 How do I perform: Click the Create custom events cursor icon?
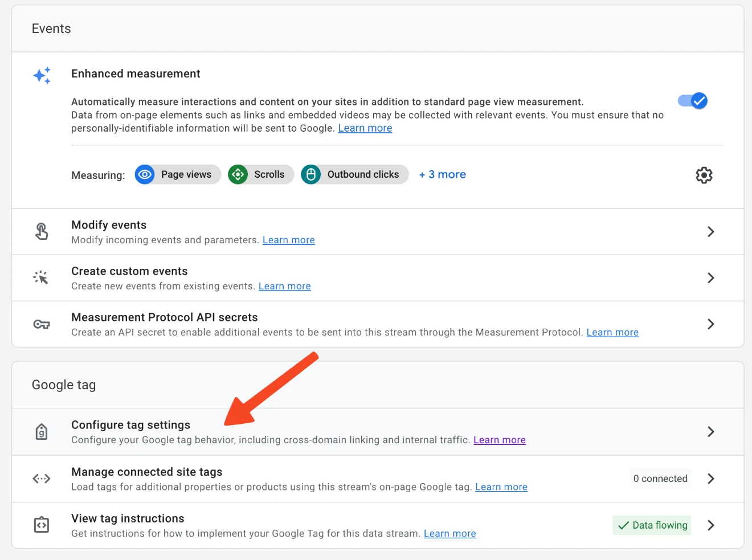click(x=41, y=277)
